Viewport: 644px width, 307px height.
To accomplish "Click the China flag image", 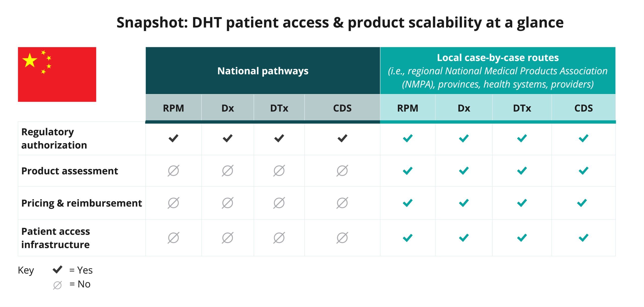I will click(x=57, y=74).
